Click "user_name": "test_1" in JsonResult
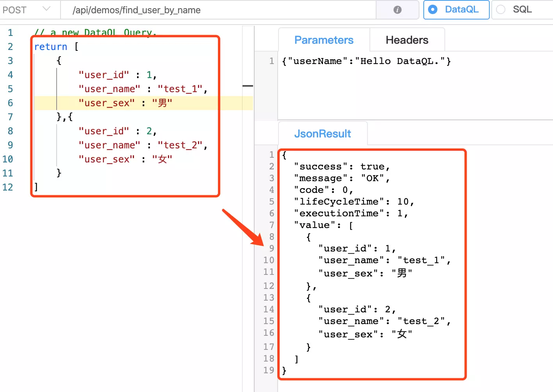The height and width of the screenshot is (392, 553). 384,260
